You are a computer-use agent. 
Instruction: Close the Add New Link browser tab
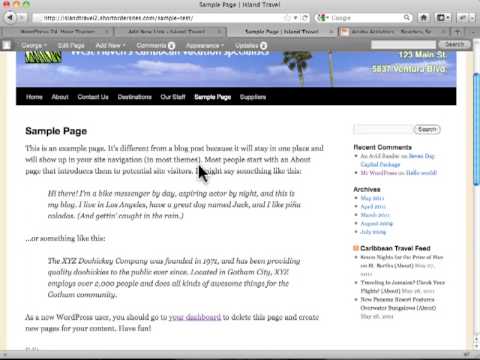click(219, 32)
